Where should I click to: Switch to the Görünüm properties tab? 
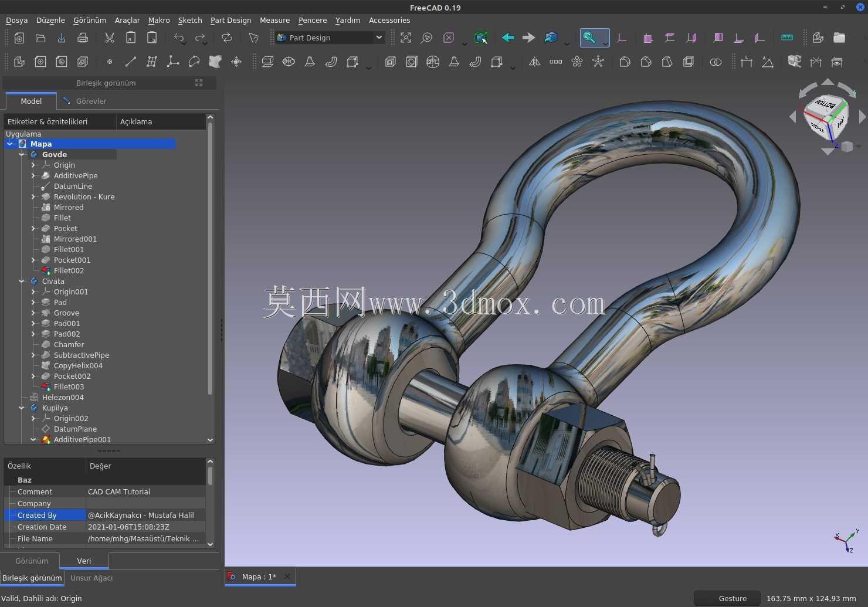[x=32, y=561]
